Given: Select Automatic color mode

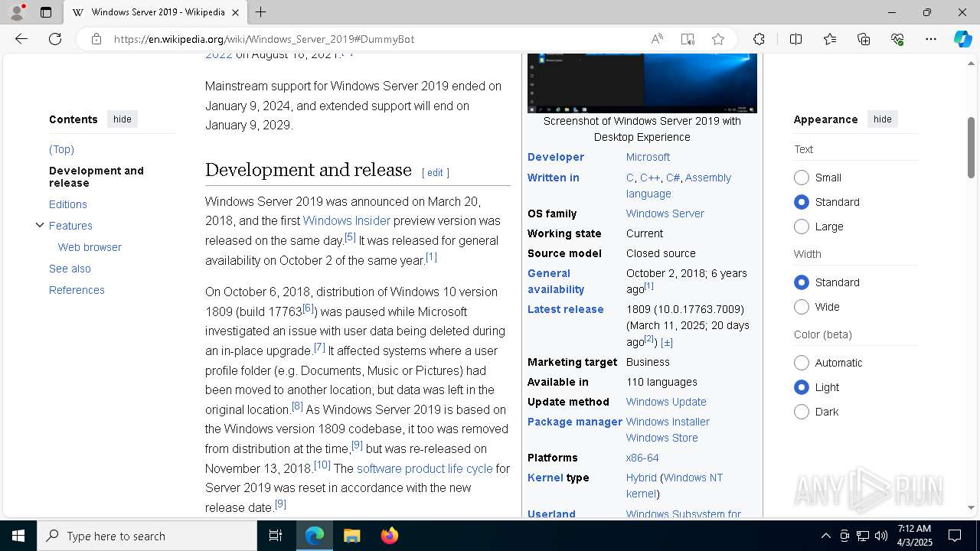Looking at the screenshot, I should [x=802, y=363].
